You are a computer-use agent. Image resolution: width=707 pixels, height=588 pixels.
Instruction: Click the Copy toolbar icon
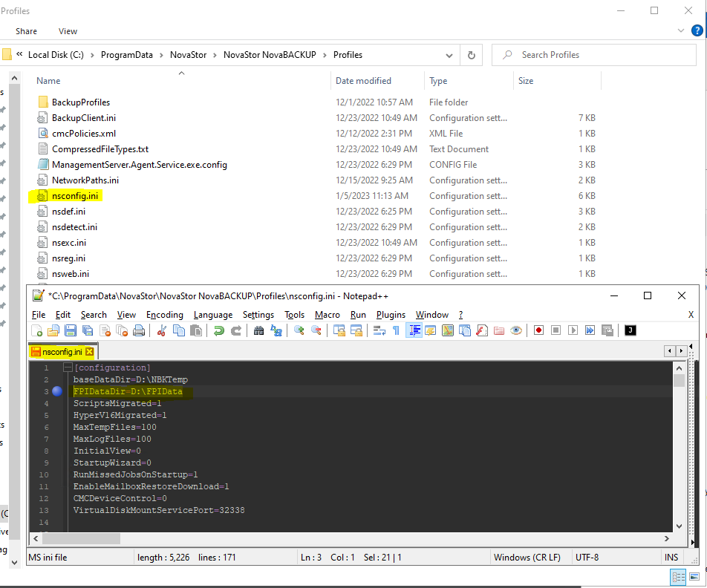click(x=179, y=330)
